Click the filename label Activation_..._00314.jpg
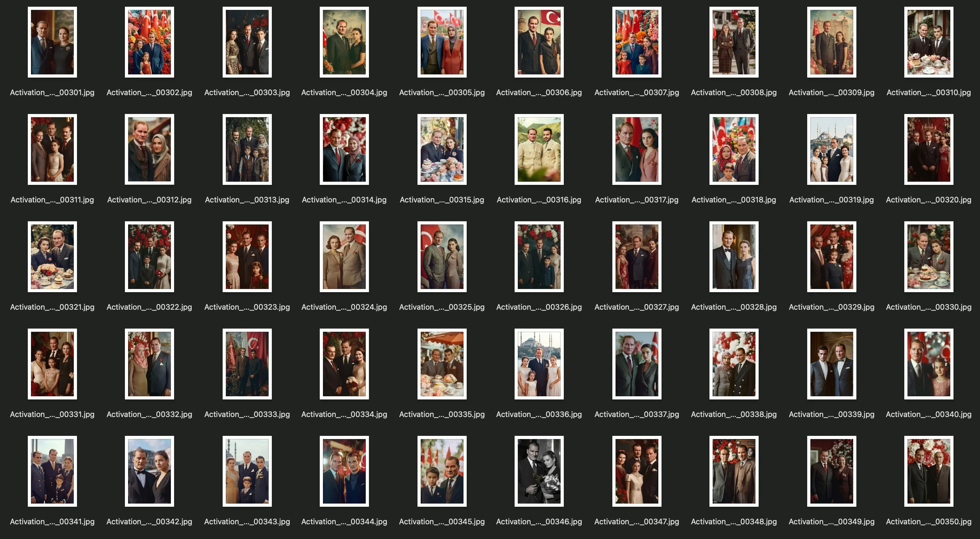980x539 pixels. click(344, 200)
